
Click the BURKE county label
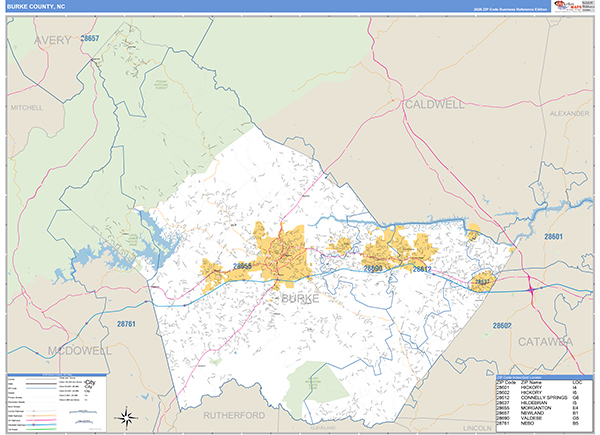coord(300,298)
